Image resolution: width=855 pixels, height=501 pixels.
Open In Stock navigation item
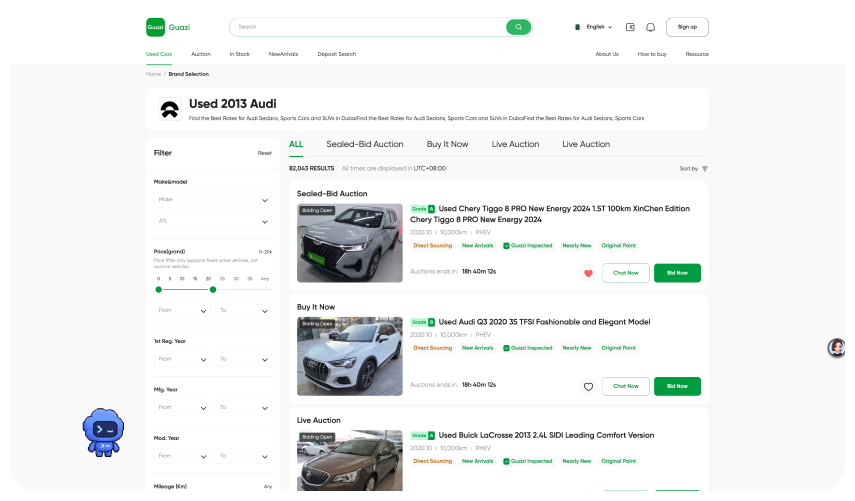tap(239, 54)
